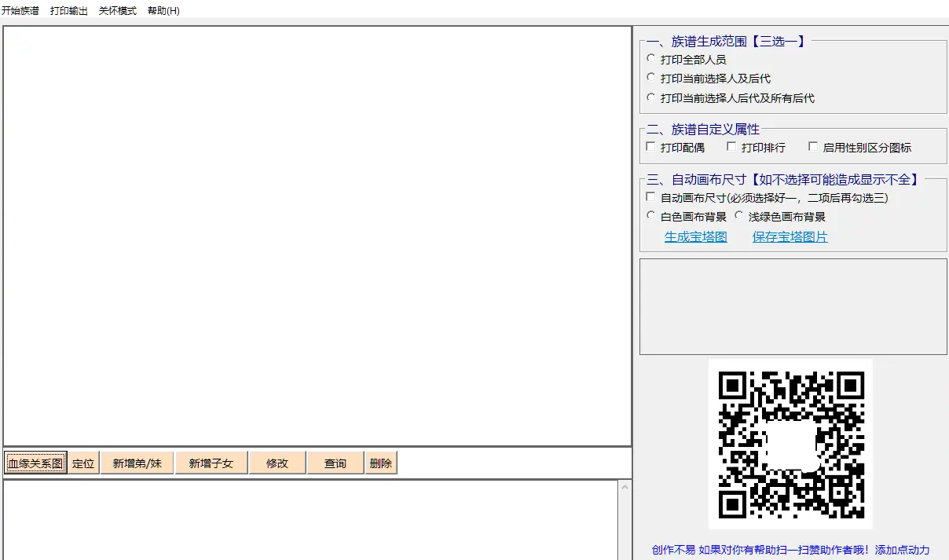Click the 修改 button
Image resolution: width=949 pixels, height=560 pixels.
[x=277, y=463]
